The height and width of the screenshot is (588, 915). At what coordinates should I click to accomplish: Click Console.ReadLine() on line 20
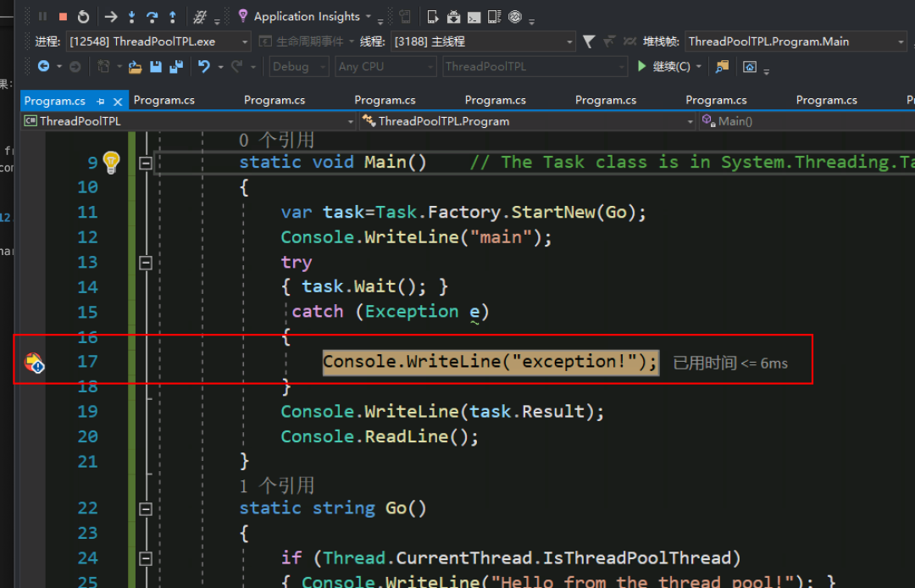click(x=380, y=436)
